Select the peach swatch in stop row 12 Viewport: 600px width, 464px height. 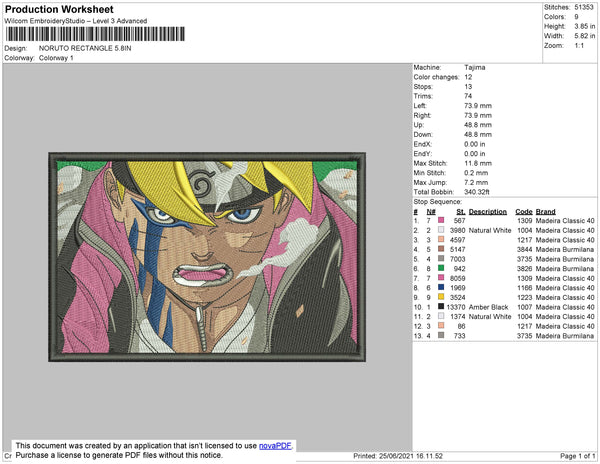(x=441, y=326)
